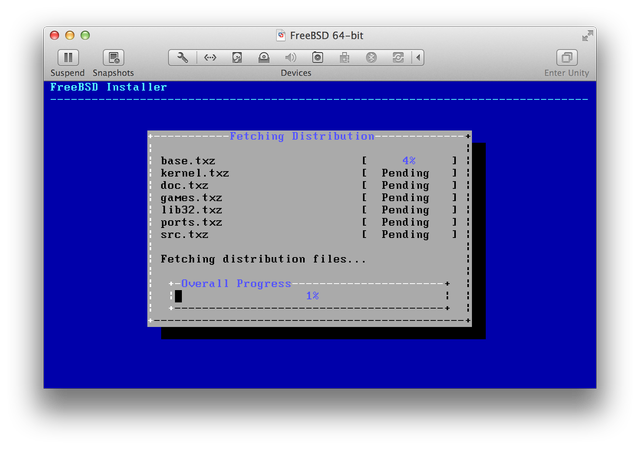640x449 pixels.
Task: Click the USB device icon
Action: click(x=344, y=58)
